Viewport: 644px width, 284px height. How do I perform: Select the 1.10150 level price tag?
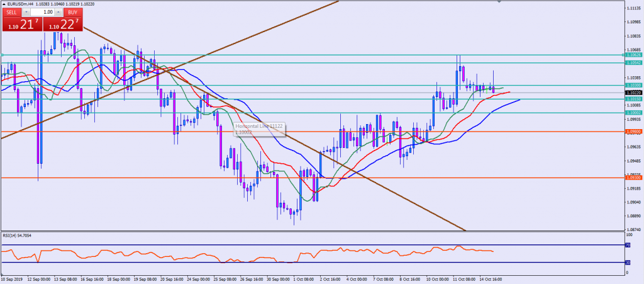coord(633,99)
